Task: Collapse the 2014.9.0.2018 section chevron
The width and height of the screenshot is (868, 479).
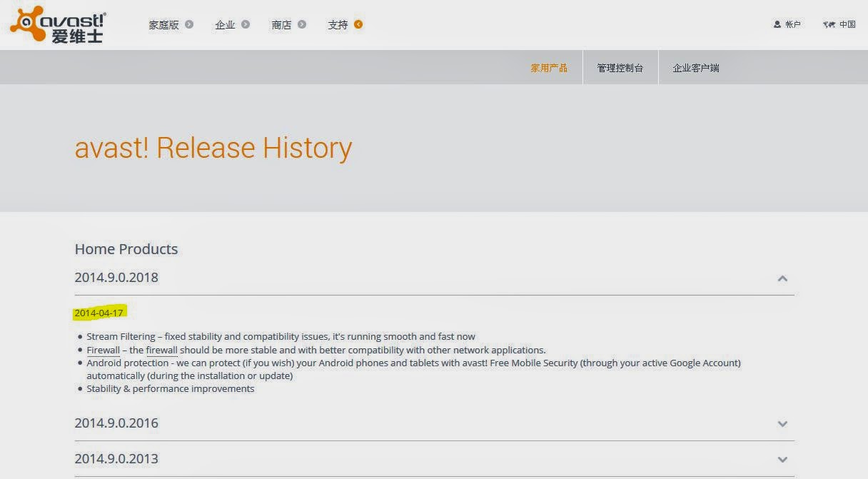Action: (x=782, y=278)
